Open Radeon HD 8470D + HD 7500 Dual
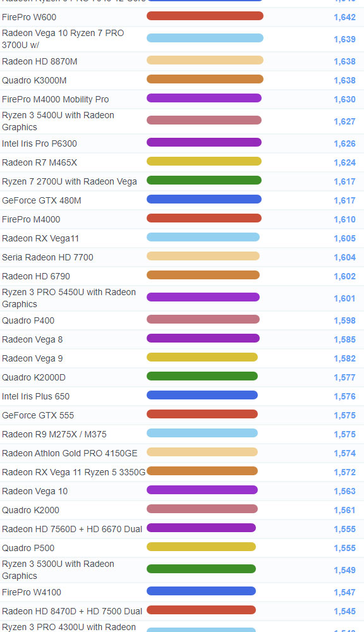This screenshot has height=632, width=364. [x=72, y=611]
